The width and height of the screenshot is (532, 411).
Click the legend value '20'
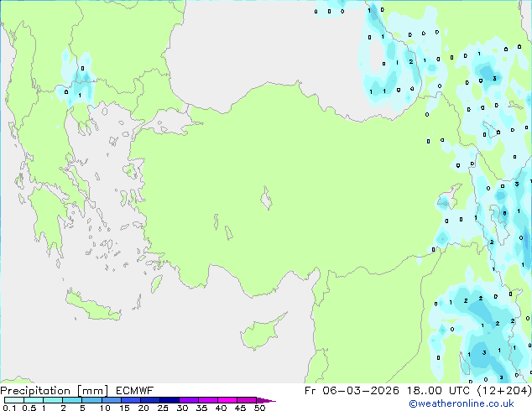click(143, 408)
